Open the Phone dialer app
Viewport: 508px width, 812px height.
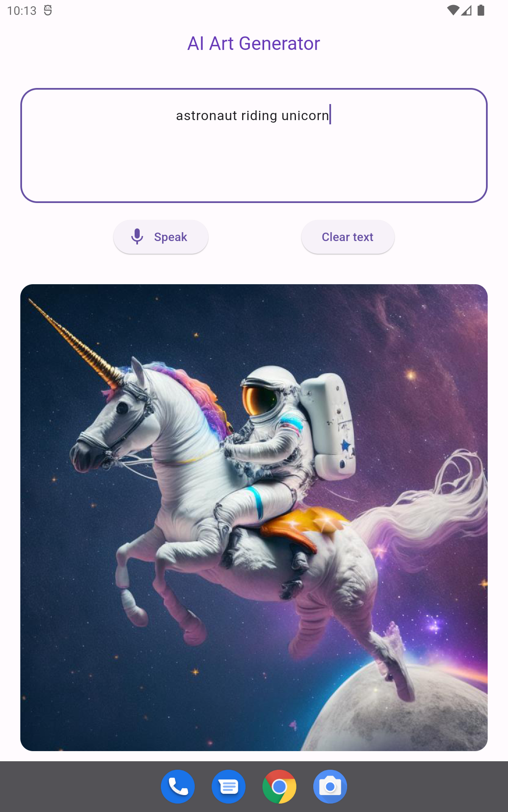(178, 787)
